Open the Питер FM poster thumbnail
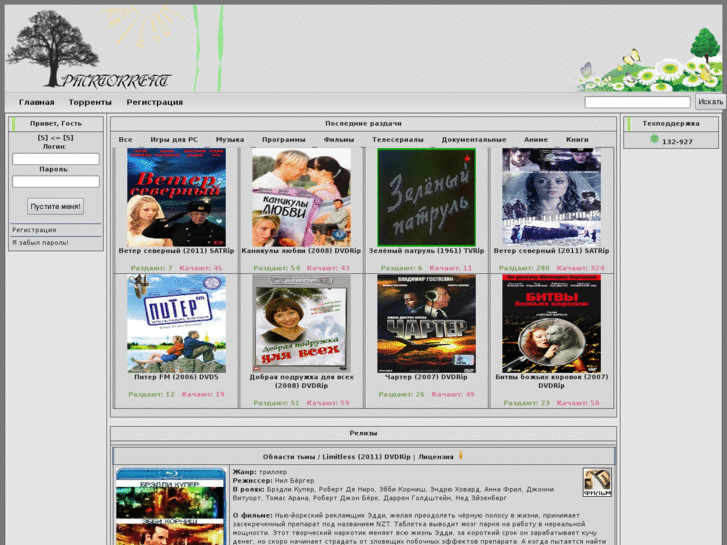Image resolution: width=727 pixels, height=545 pixels. [176, 323]
